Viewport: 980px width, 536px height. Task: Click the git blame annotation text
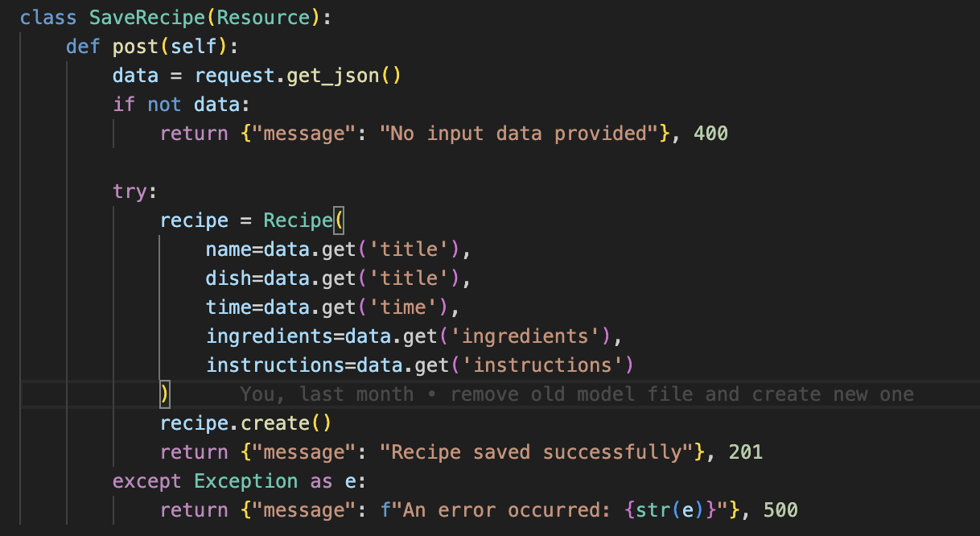pos(577,394)
